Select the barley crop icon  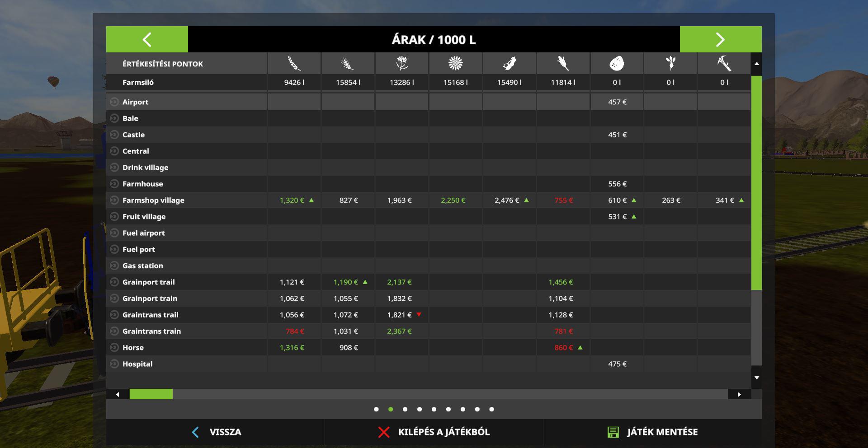point(348,64)
